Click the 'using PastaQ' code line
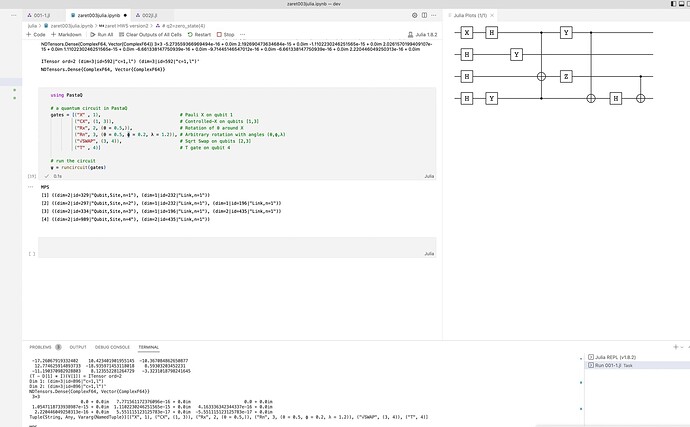The image size is (690, 427). pyautogui.click(x=66, y=95)
